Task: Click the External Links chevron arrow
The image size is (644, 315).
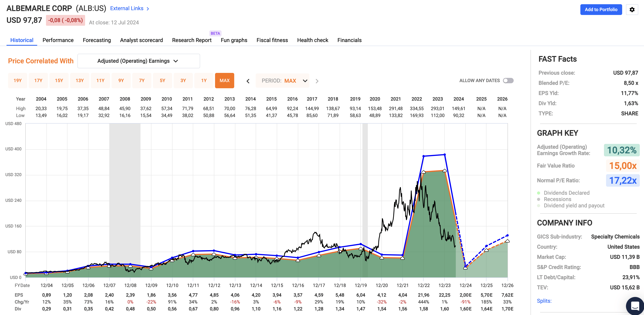Action: [148, 9]
